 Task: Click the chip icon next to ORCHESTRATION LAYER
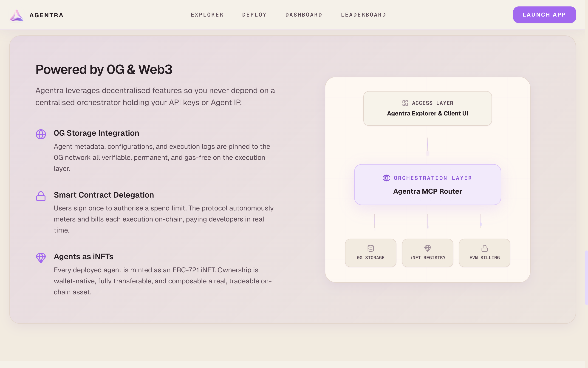tap(387, 178)
